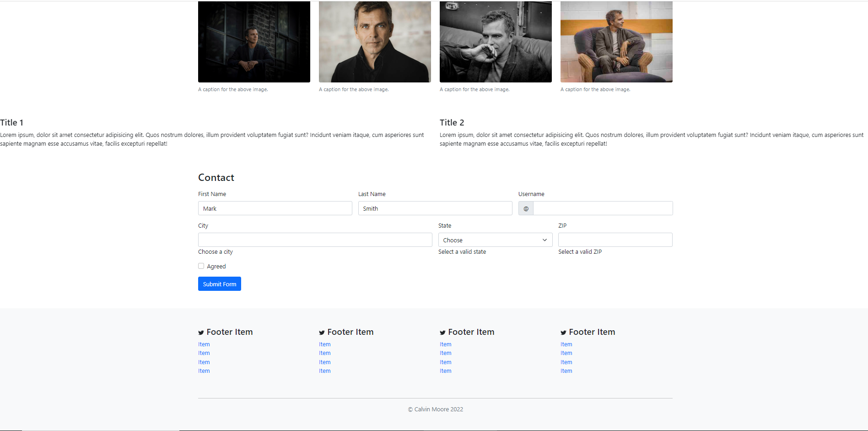Click the Twitter icon in the third footer column
This screenshot has height=431, width=868.
click(442, 332)
